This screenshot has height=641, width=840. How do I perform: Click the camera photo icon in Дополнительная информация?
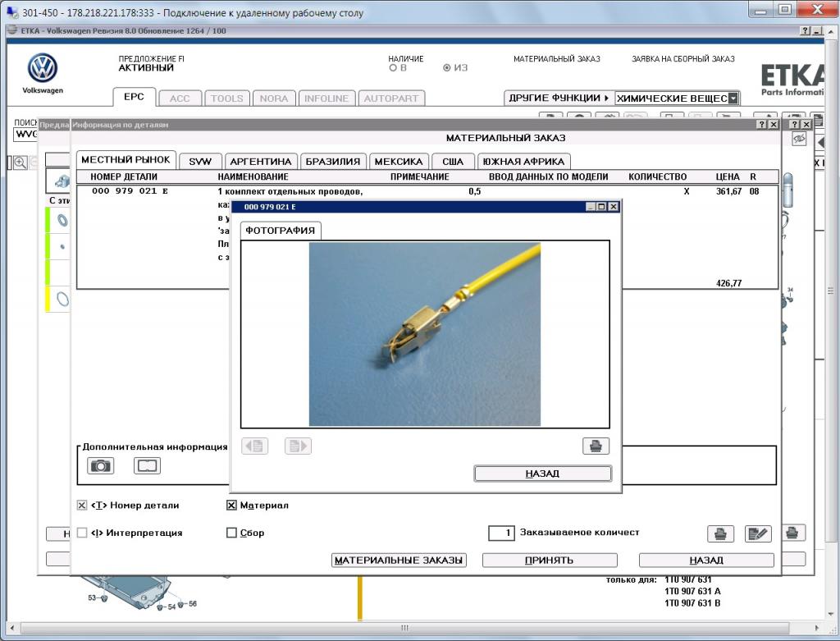point(101,465)
